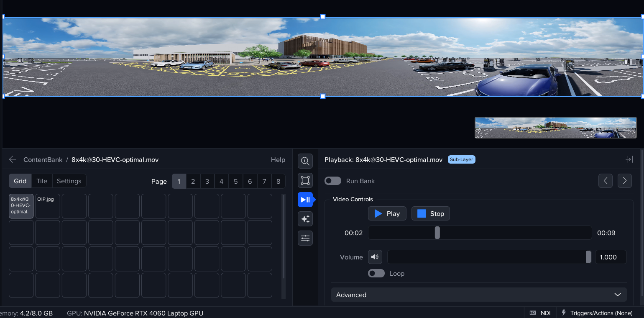This screenshot has width=644, height=318.
Task: Select the transform bounding box icon
Action: click(305, 180)
